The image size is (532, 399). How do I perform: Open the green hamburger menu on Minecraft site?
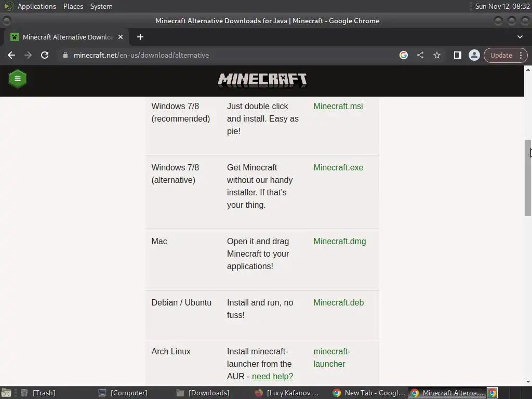click(17, 79)
